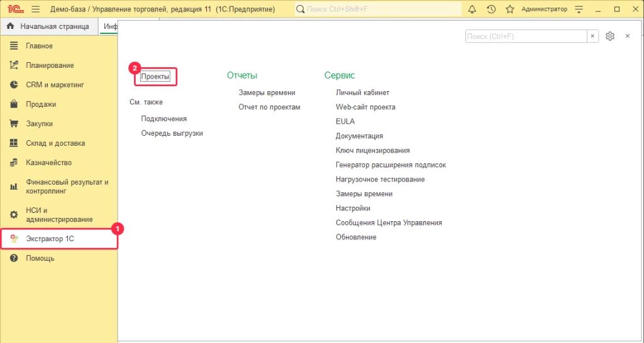This screenshot has width=644, height=343.
Task: Switch to Начальная страница tab
Action: tap(49, 26)
